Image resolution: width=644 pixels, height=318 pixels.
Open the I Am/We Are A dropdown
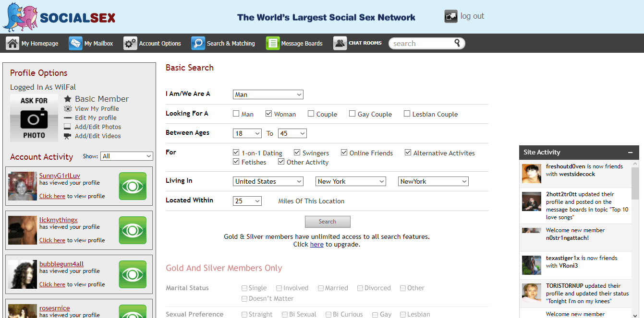point(268,94)
